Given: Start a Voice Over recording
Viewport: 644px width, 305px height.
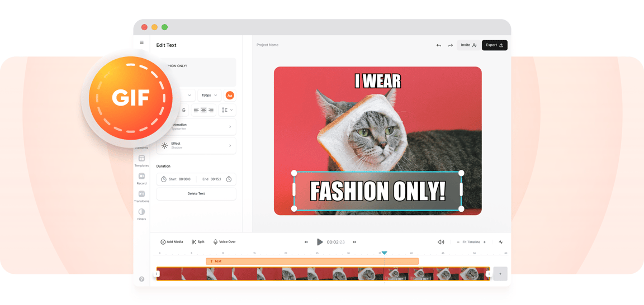Looking at the screenshot, I should coord(224,242).
